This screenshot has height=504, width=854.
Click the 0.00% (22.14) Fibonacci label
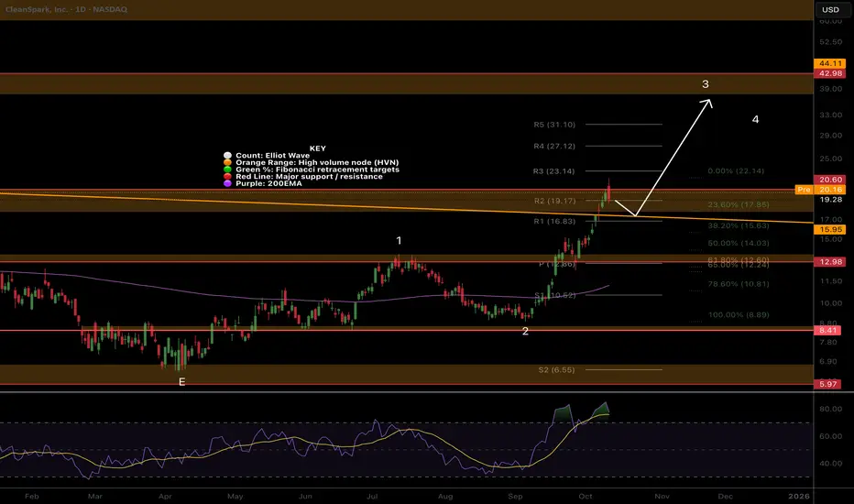click(736, 171)
